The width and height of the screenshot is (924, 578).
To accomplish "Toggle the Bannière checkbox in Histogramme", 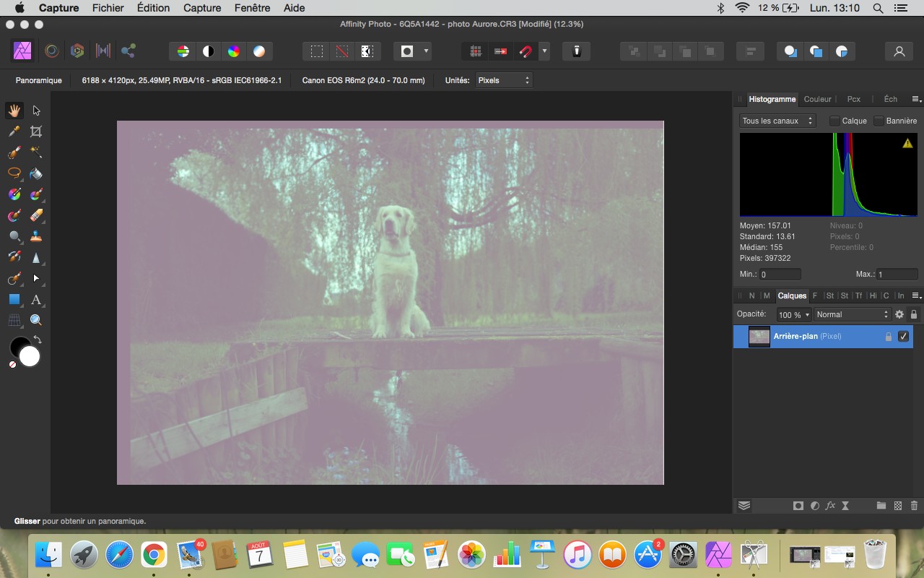I will (879, 121).
